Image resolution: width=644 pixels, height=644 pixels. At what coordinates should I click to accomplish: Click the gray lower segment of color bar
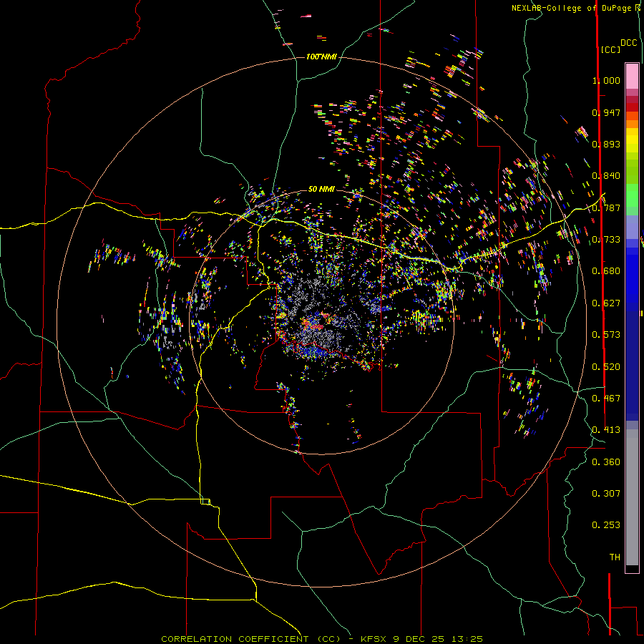pos(632,497)
